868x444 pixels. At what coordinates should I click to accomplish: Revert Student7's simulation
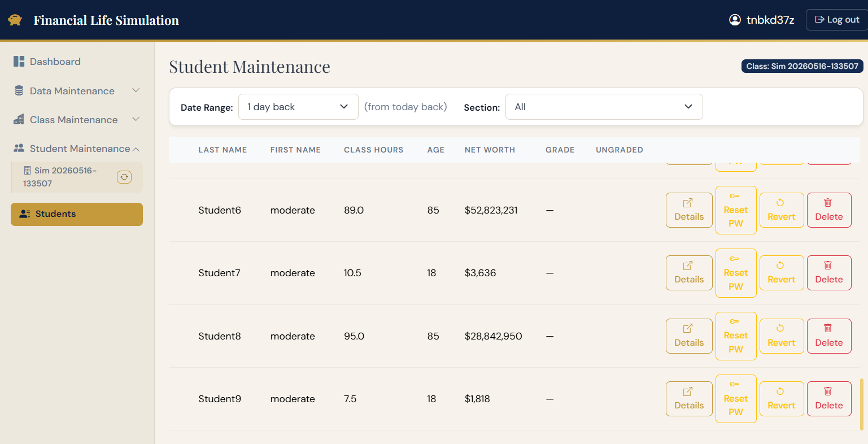click(x=782, y=273)
